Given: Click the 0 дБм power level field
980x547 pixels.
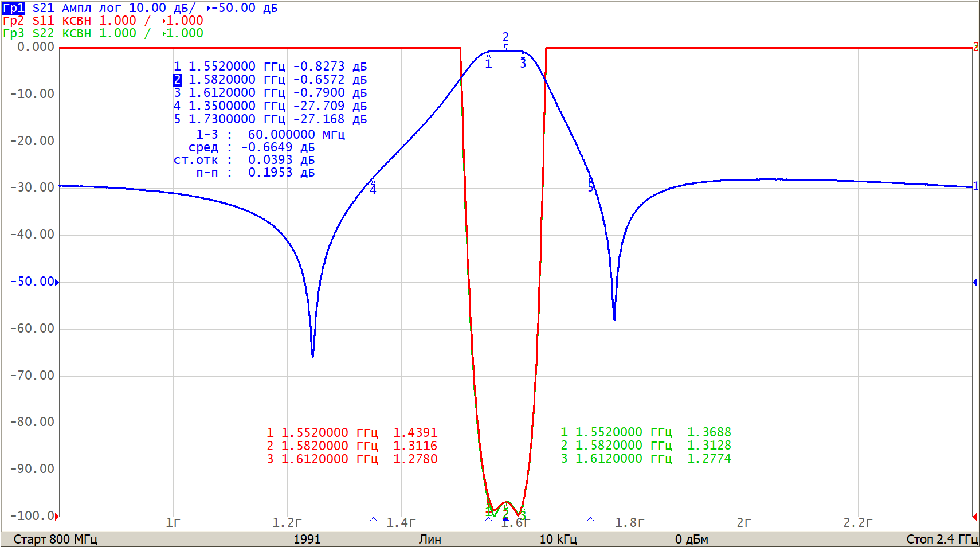Looking at the screenshot, I should (691, 539).
